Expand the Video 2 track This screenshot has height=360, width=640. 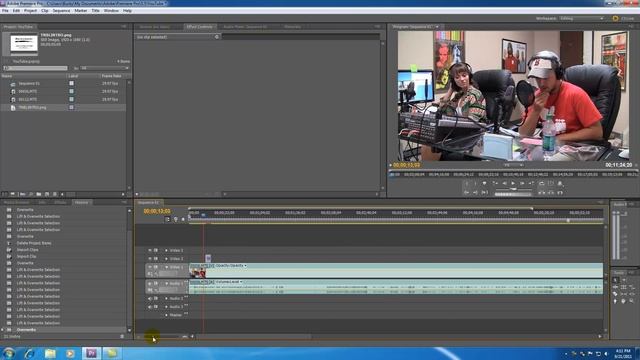click(166, 259)
